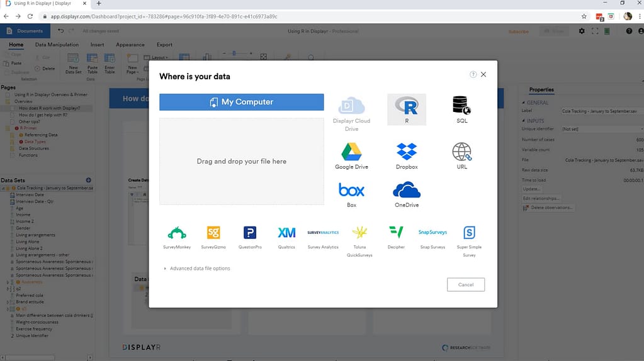Select Qualtrics survey platform icon
This screenshot has width=644, height=361.
click(x=286, y=236)
